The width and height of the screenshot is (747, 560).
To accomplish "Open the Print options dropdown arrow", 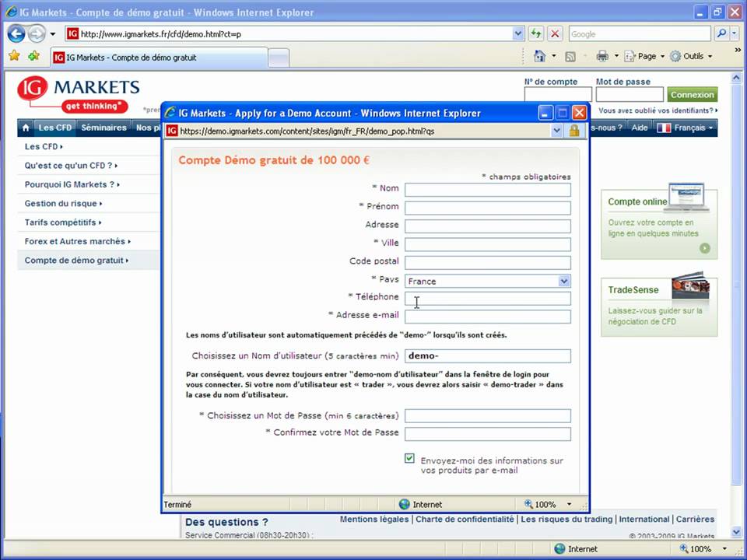I will click(616, 56).
